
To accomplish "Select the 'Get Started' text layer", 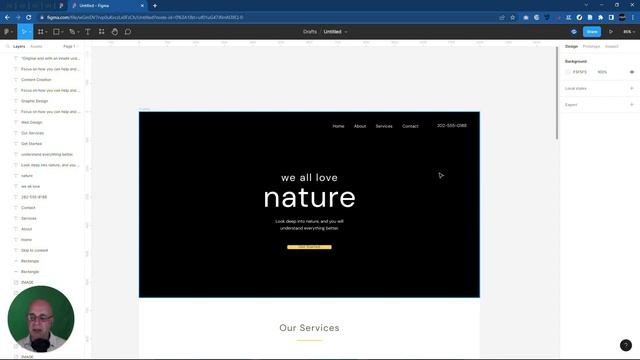I will pos(31,144).
